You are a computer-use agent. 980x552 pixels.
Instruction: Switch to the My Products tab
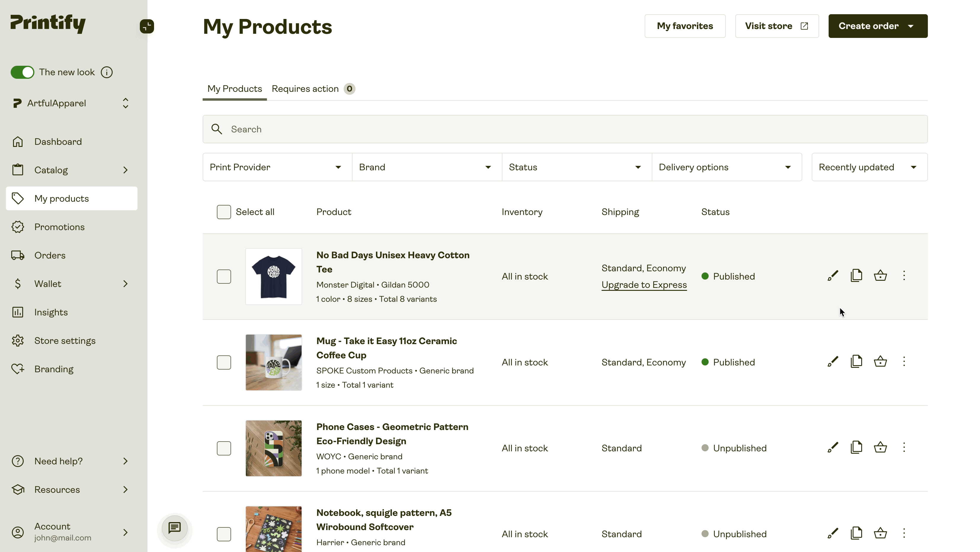[234, 89]
